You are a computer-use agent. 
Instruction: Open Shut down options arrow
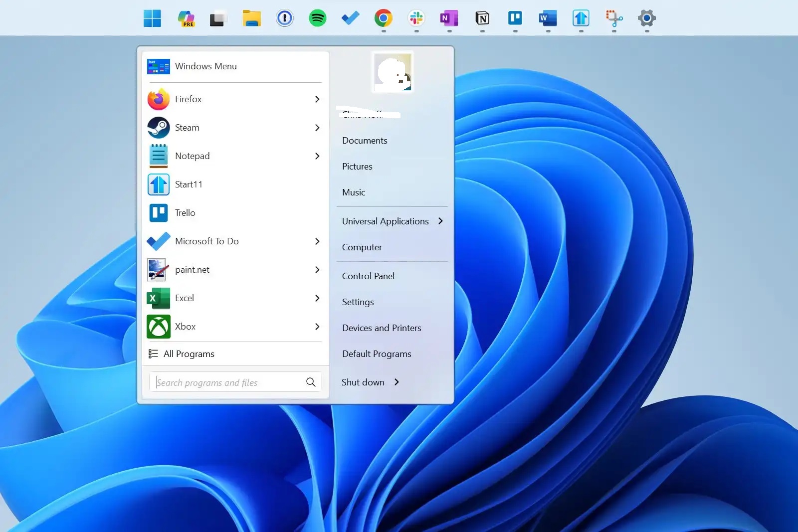click(397, 382)
